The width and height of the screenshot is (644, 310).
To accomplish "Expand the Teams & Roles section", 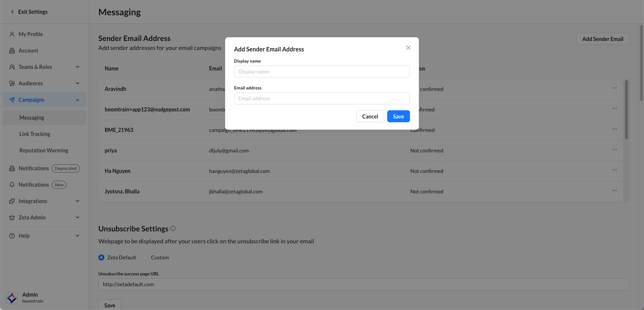I will (x=78, y=67).
